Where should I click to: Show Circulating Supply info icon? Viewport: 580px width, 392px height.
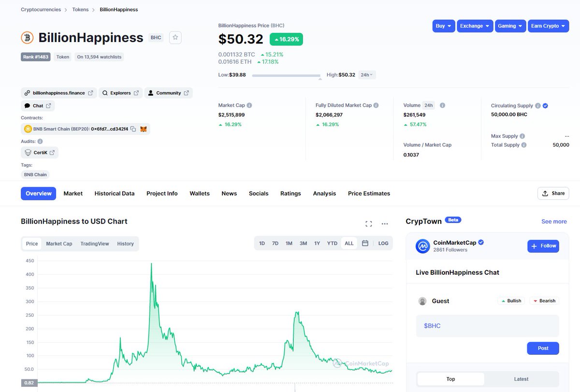point(538,106)
